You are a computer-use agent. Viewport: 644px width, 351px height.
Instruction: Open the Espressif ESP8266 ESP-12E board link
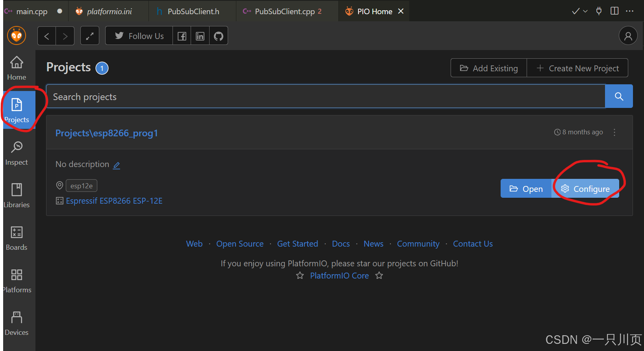[114, 201]
